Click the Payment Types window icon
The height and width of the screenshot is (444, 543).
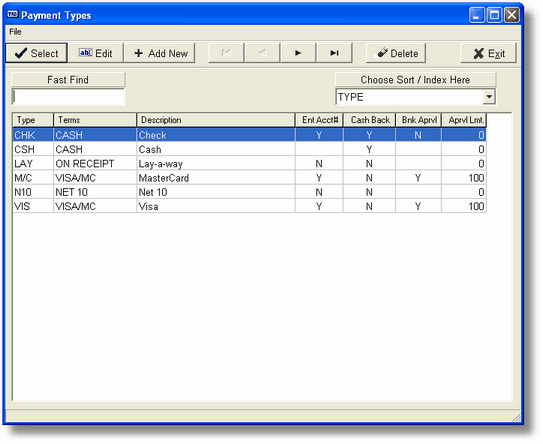(13, 15)
